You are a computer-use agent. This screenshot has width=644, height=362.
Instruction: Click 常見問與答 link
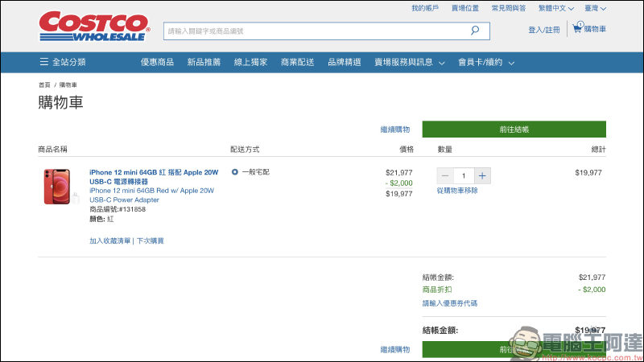coord(509,8)
